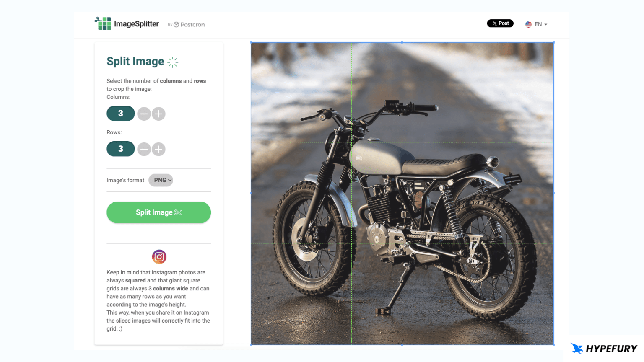The image size is (644, 362).
Task: Click the ImageSplitter title text
Action: pos(136,24)
